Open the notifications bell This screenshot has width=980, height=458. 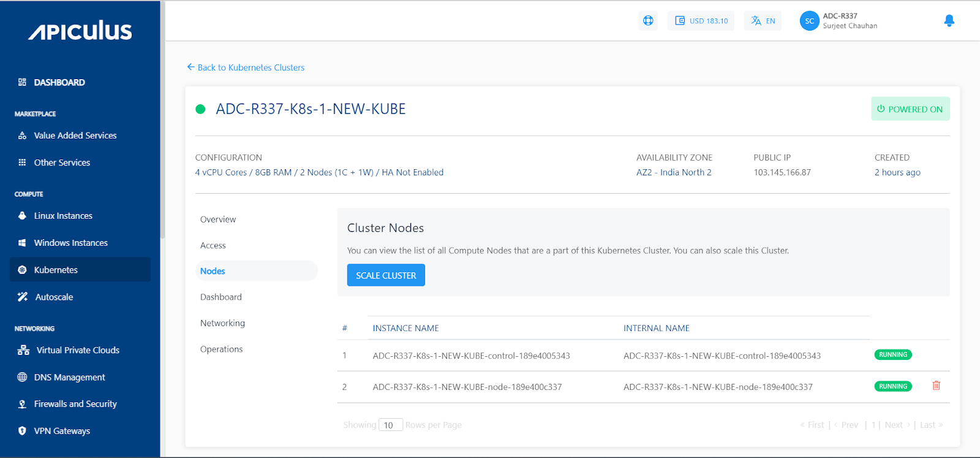click(x=949, y=21)
